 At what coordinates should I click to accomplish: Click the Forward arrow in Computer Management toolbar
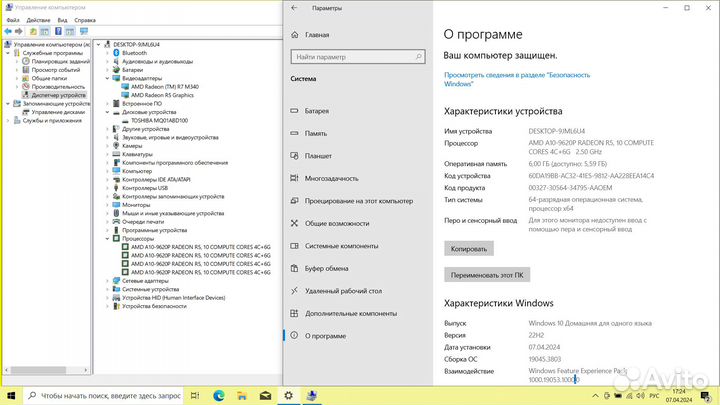click(18, 31)
